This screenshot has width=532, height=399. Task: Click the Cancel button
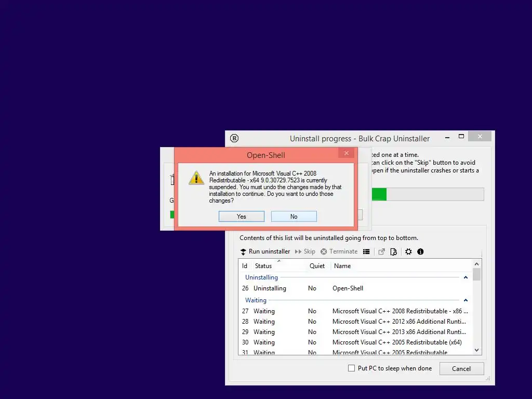click(461, 368)
